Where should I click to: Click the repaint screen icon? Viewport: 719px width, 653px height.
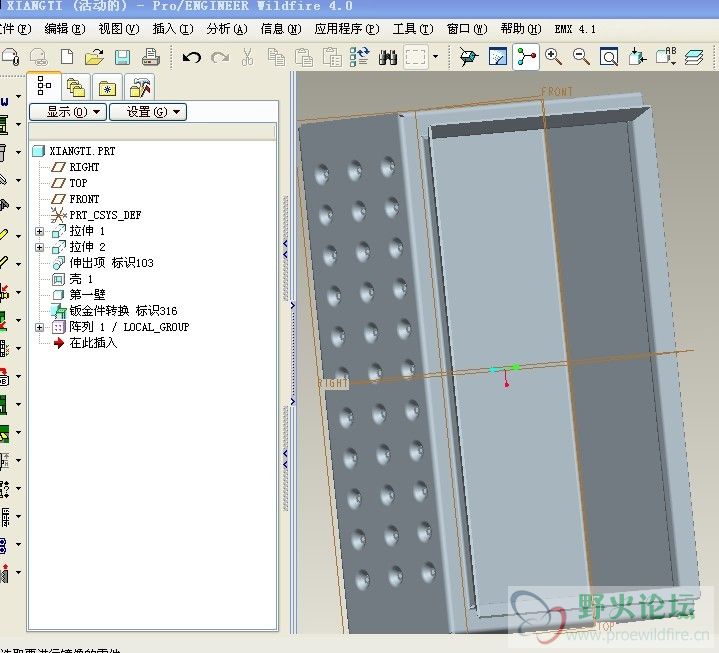(498, 57)
